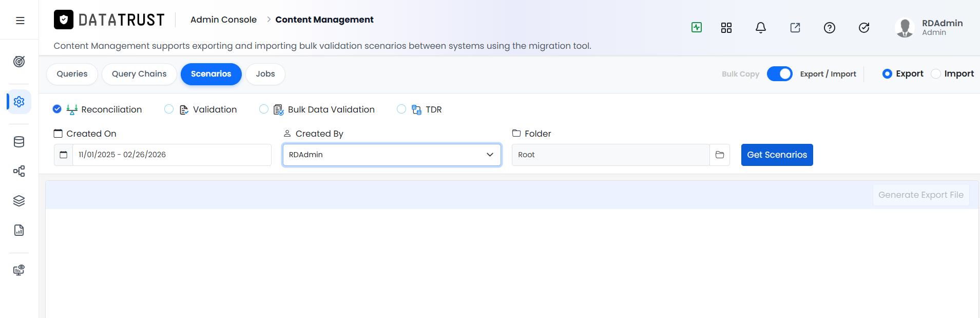Switch to the Jobs tab

[x=265, y=74]
